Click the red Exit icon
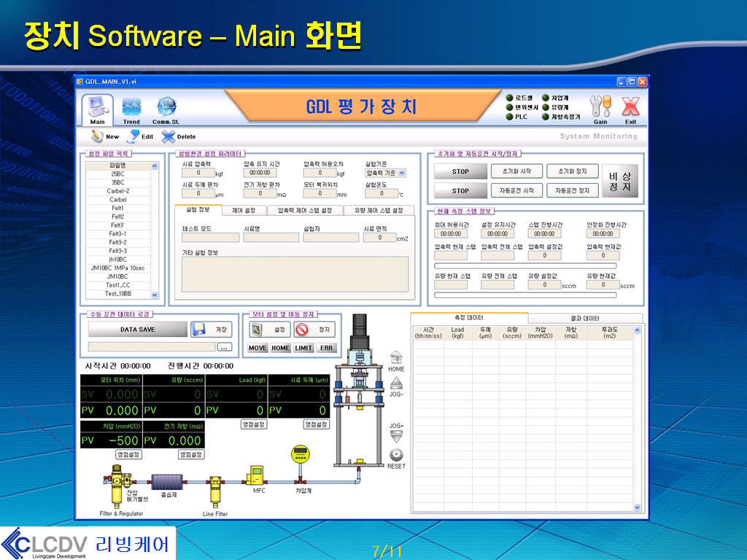 point(630,106)
